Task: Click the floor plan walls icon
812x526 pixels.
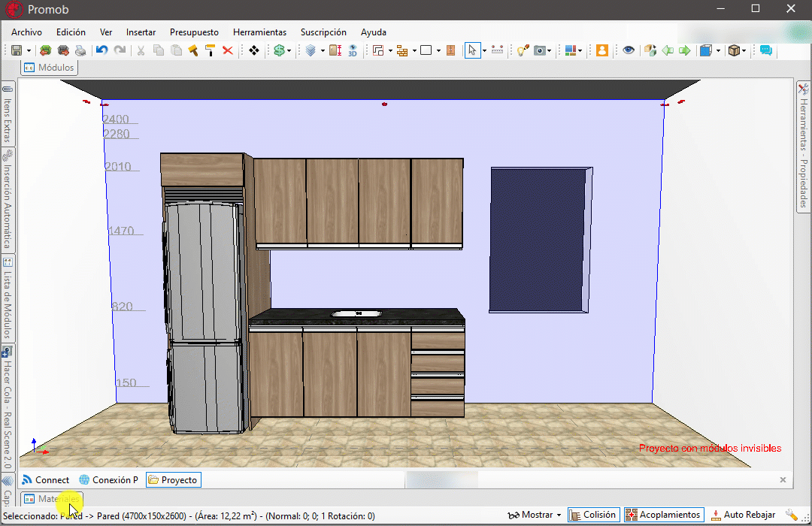Action: coord(378,50)
